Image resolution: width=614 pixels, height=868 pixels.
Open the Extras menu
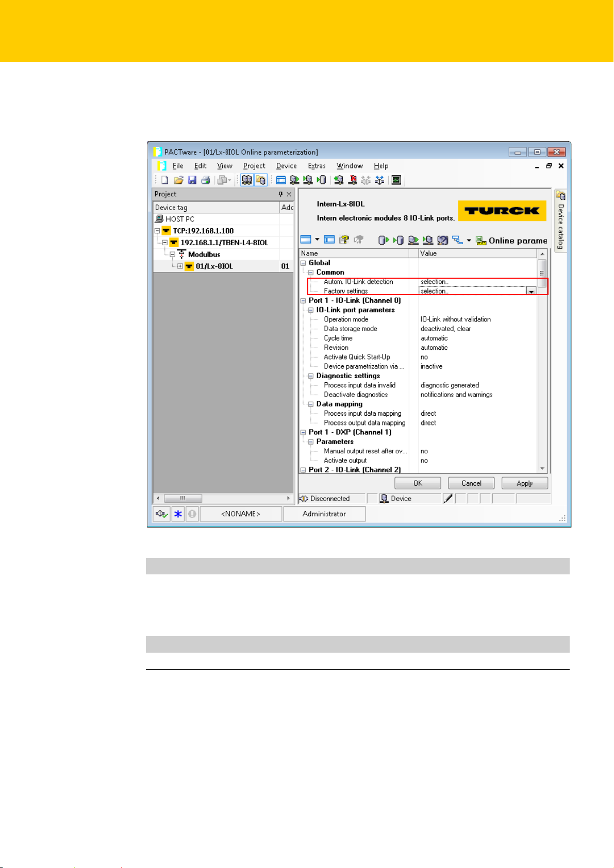[x=317, y=166]
